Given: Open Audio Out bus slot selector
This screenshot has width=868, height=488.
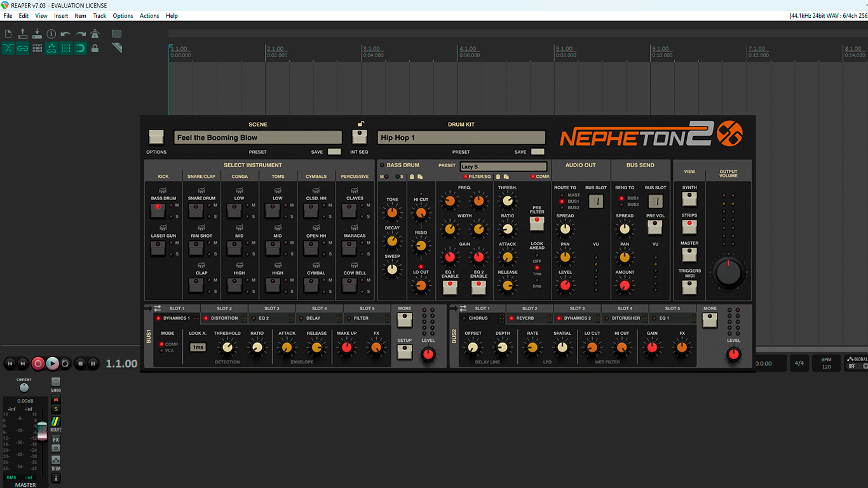Looking at the screenshot, I should tap(596, 201).
